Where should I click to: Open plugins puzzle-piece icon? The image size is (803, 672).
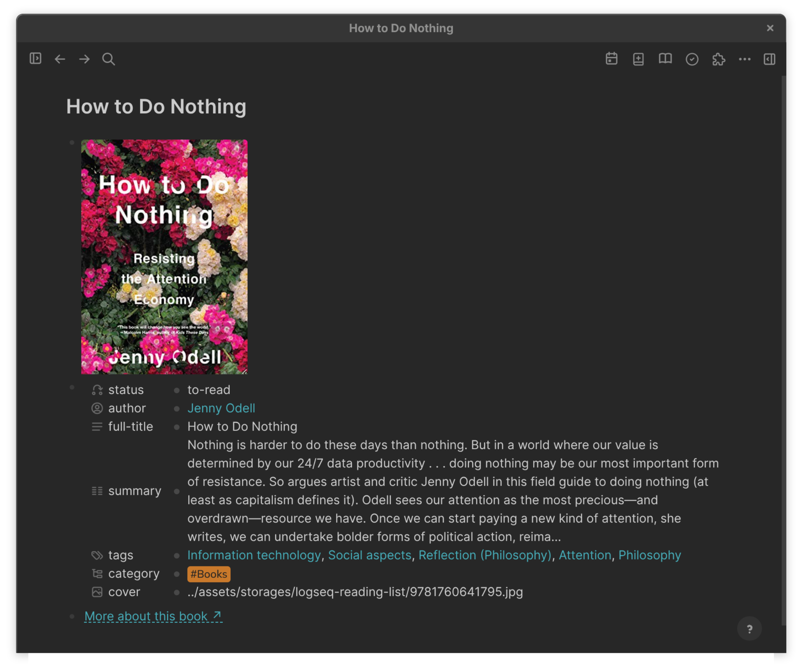click(x=718, y=59)
